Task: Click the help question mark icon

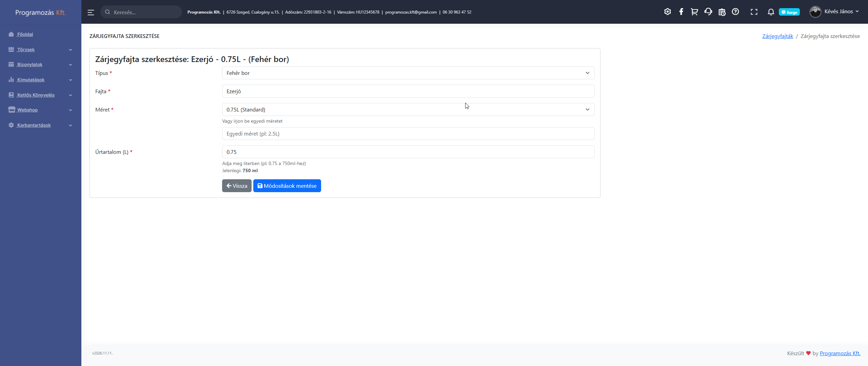Action: 735,12
